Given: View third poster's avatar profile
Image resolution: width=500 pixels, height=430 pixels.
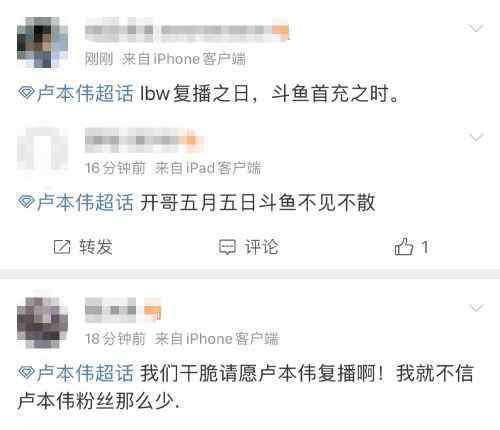Looking at the screenshot, I should [42, 322].
